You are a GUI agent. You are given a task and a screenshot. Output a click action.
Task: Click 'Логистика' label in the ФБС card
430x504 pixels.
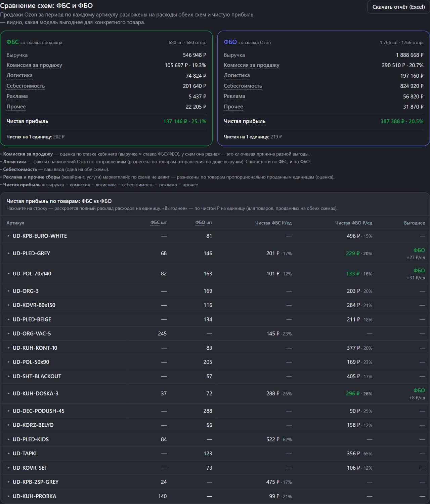click(19, 75)
